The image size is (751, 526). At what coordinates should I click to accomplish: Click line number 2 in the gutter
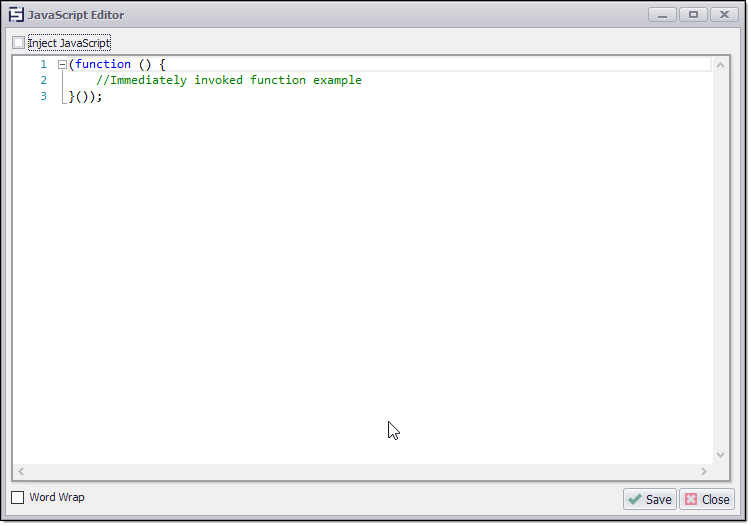(43, 80)
